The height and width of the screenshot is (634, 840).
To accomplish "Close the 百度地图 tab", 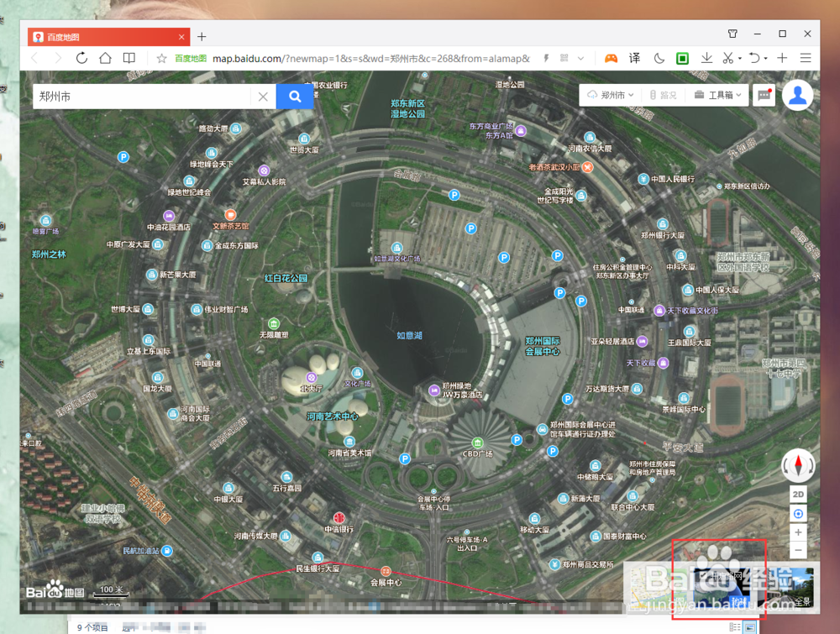I will click(x=181, y=37).
